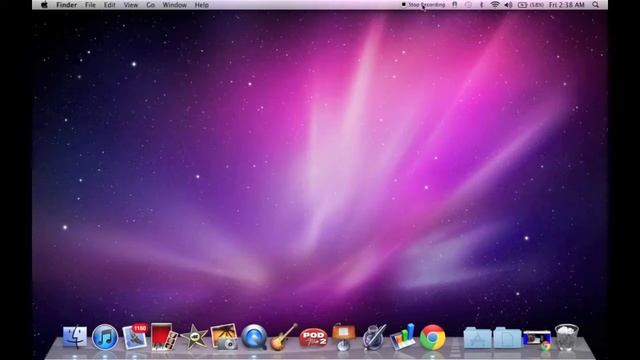Open Mail with the 1180 badge
The image size is (640, 360).
[x=135, y=337]
